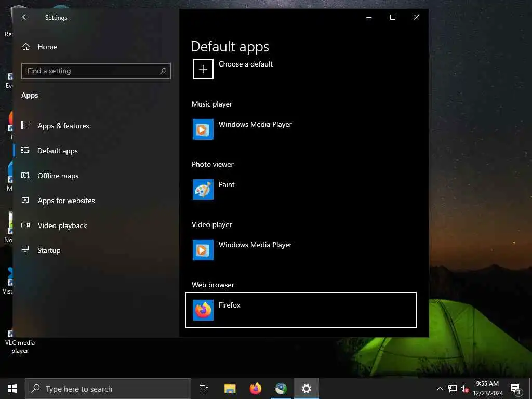Click the plus icon to choose a default
The height and width of the screenshot is (399, 532).
pyautogui.click(x=203, y=69)
